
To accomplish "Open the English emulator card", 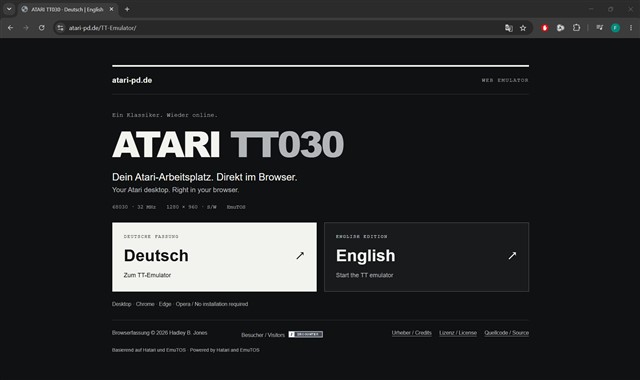I will click(x=427, y=257).
